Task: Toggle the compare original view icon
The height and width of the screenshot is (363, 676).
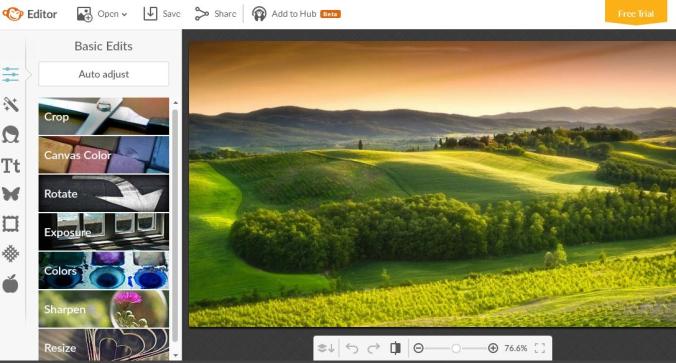Action: coord(395,348)
